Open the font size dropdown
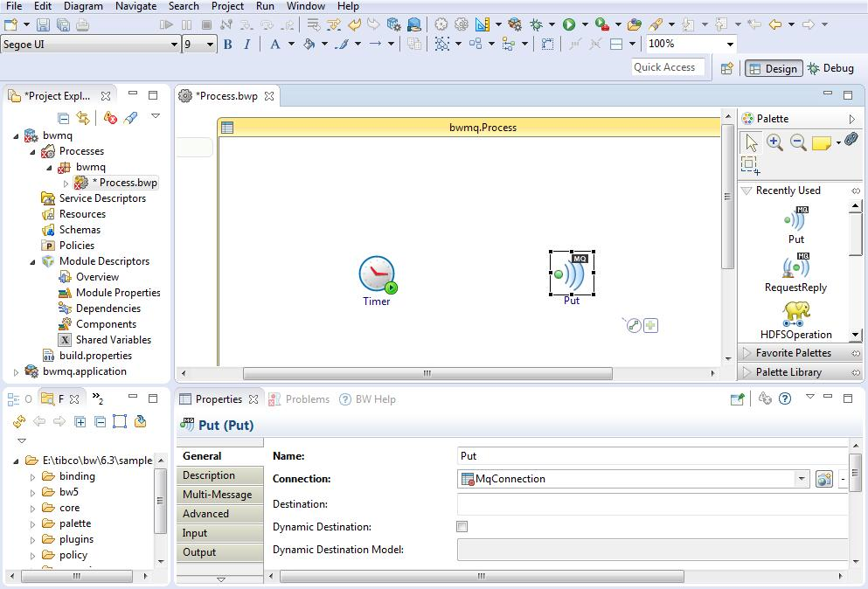 tap(210, 45)
